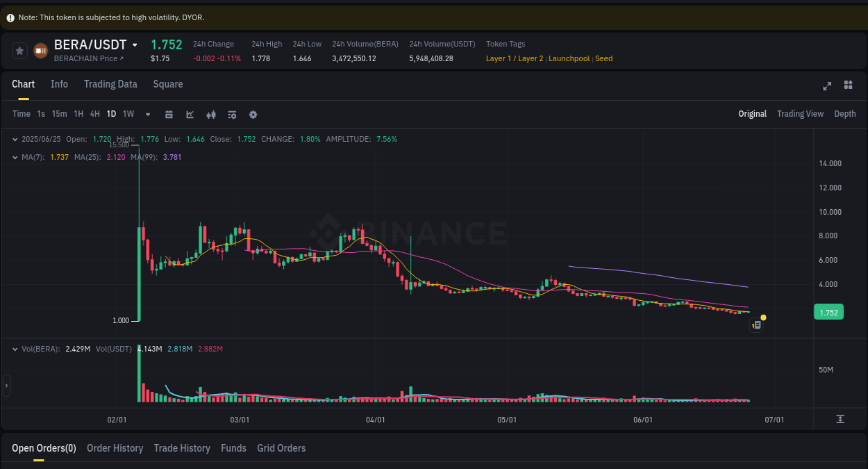Expand the chart to fullscreen view
The height and width of the screenshot is (469, 868).
point(827,85)
